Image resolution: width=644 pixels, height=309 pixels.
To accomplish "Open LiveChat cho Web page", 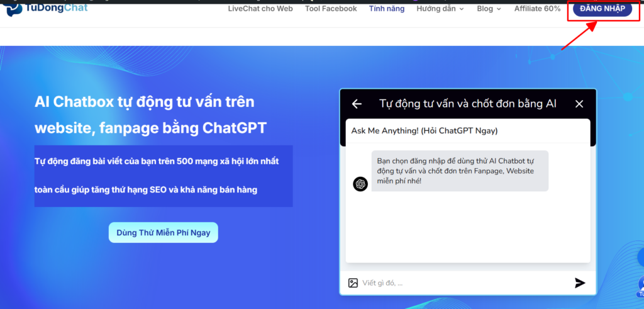I will 260,9.
